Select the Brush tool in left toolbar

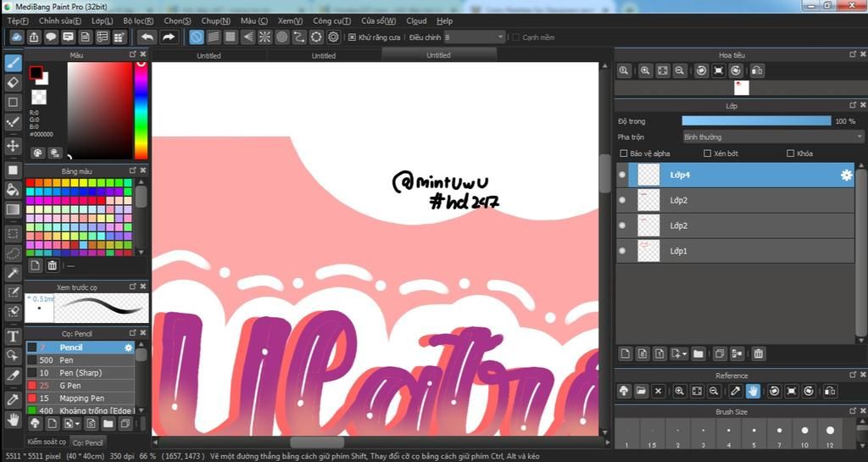[14, 63]
